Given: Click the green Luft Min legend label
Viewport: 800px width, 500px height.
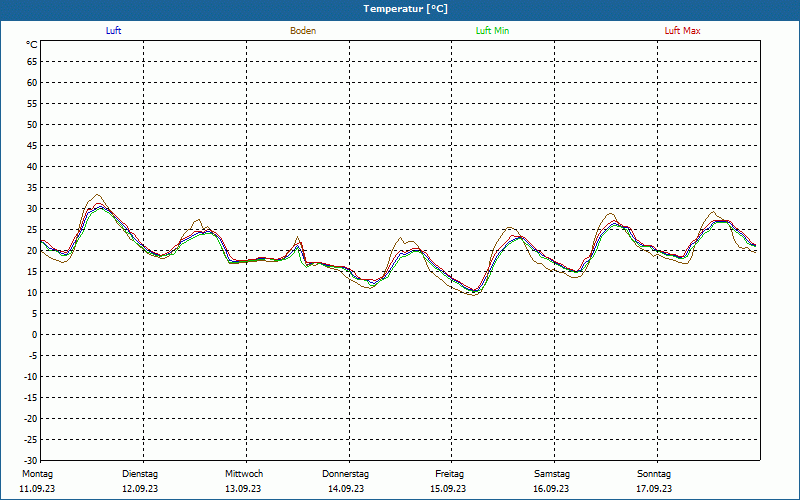Looking at the screenshot, I should click(x=492, y=31).
